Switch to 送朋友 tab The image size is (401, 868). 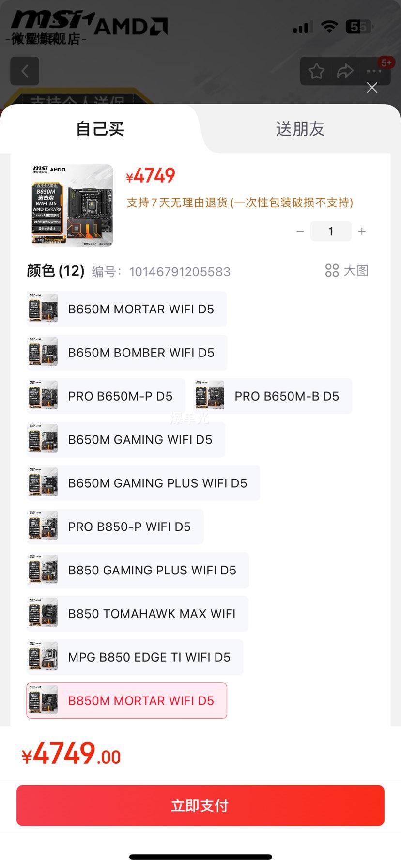(x=300, y=129)
